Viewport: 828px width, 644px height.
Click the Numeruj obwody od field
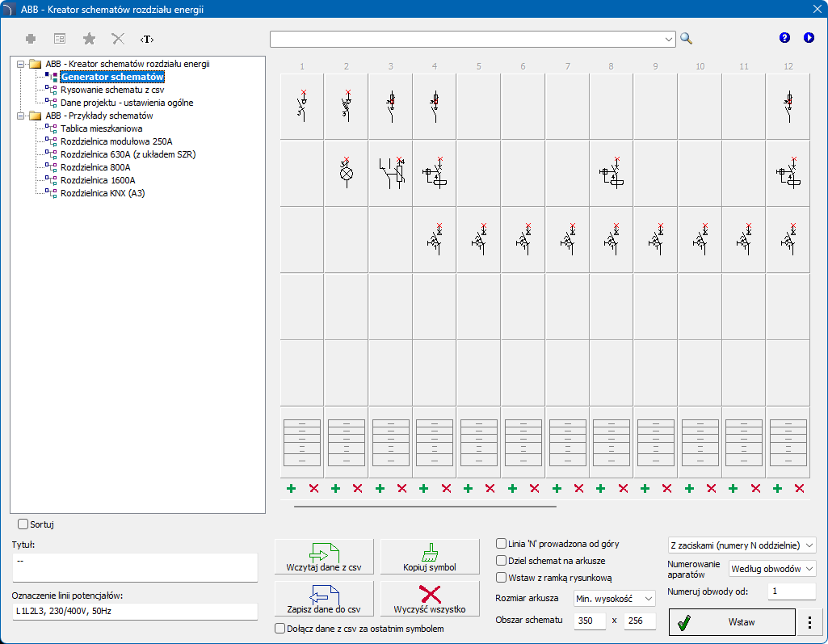[x=791, y=591]
